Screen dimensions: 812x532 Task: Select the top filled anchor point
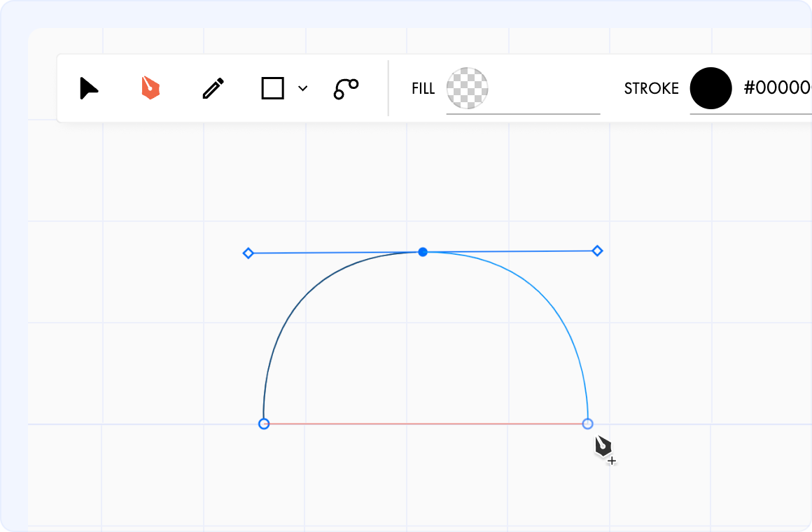pos(422,252)
